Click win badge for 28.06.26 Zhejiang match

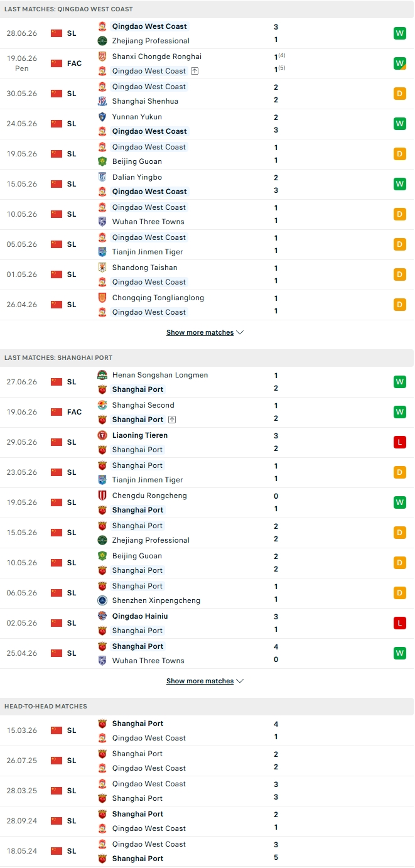[x=399, y=33]
